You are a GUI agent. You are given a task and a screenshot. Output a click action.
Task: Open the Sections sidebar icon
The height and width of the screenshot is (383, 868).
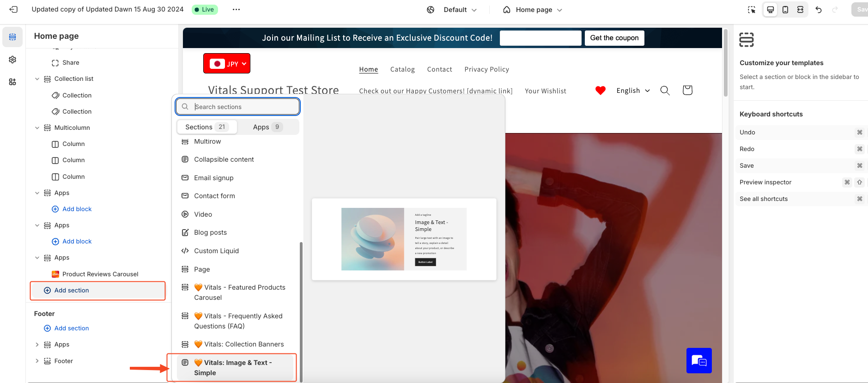pos(12,37)
